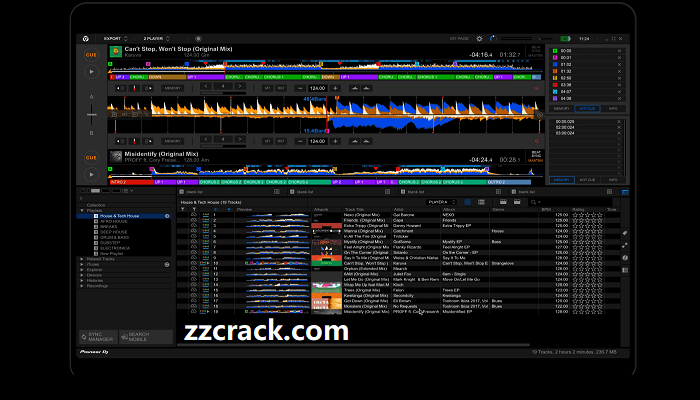700x400 pixels.
Task: Click the search magnifier icon
Action: [533, 202]
